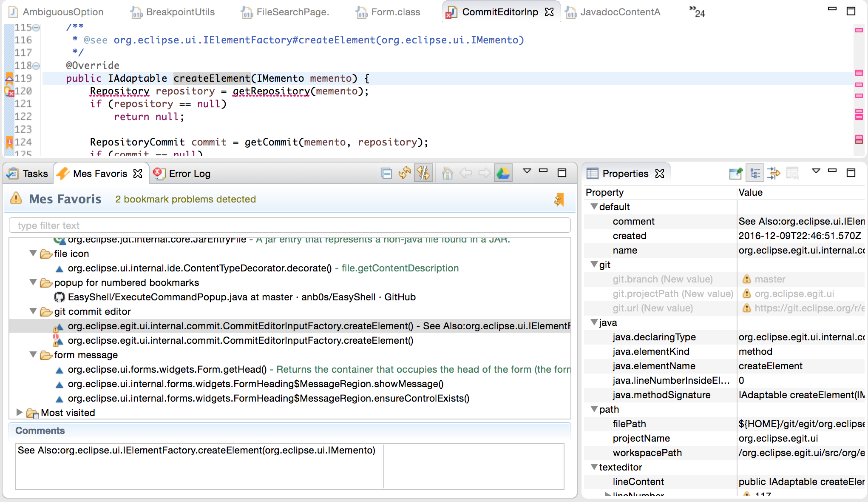The width and height of the screenshot is (868, 502).
Task: Click the bookmark marker on line 124
Action: pyautogui.click(x=9, y=142)
